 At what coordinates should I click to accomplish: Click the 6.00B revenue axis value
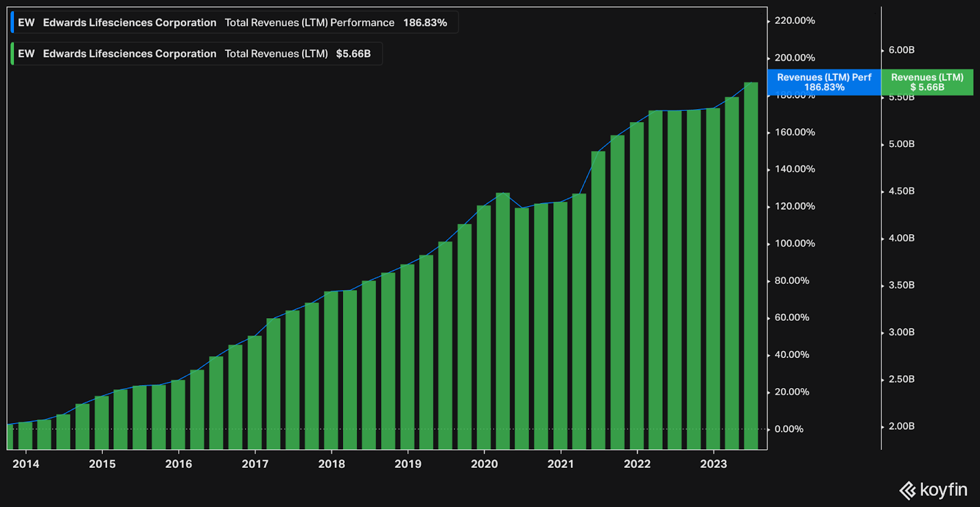(x=902, y=50)
